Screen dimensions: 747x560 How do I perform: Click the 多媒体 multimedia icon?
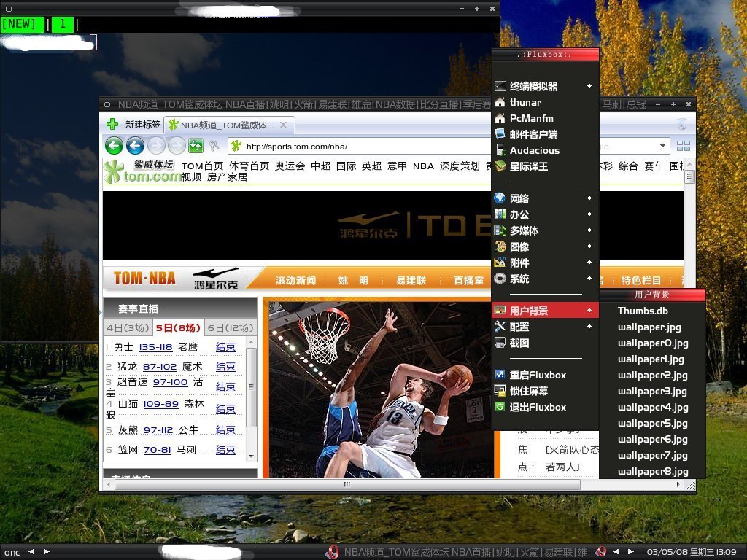(x=500, y=230)
